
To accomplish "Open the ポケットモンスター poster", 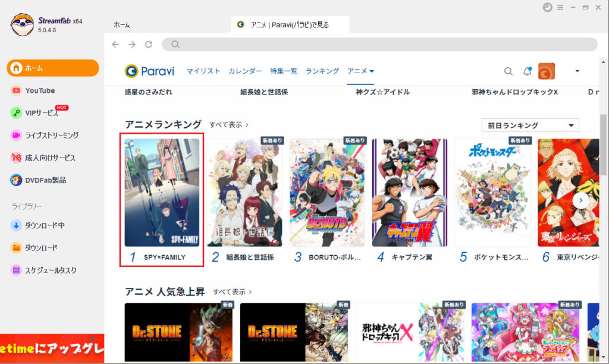I will click(x=492, y=193).
